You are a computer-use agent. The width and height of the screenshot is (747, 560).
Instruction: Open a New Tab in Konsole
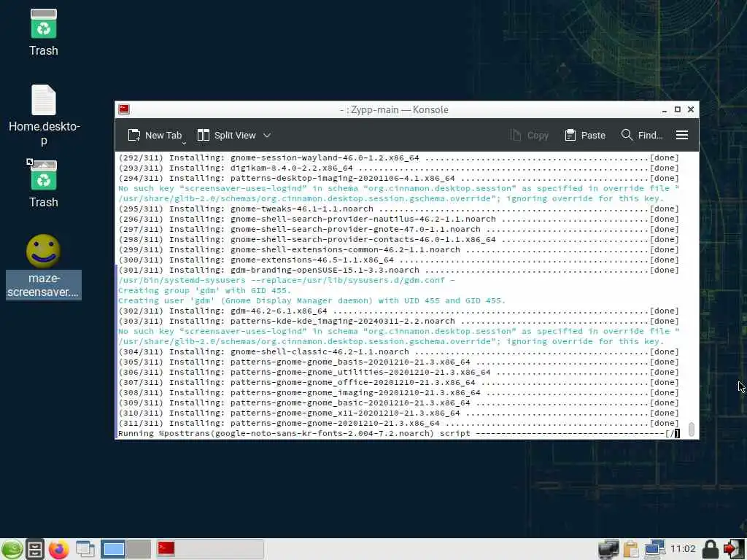(x=155, y=135)
